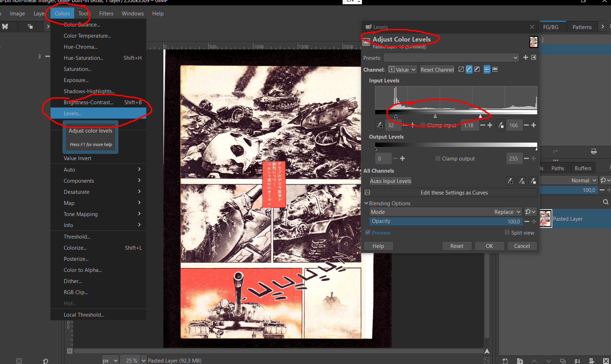
Task: Add a layer mask icon
Action: pyautogui.click(x=592, y=361)
